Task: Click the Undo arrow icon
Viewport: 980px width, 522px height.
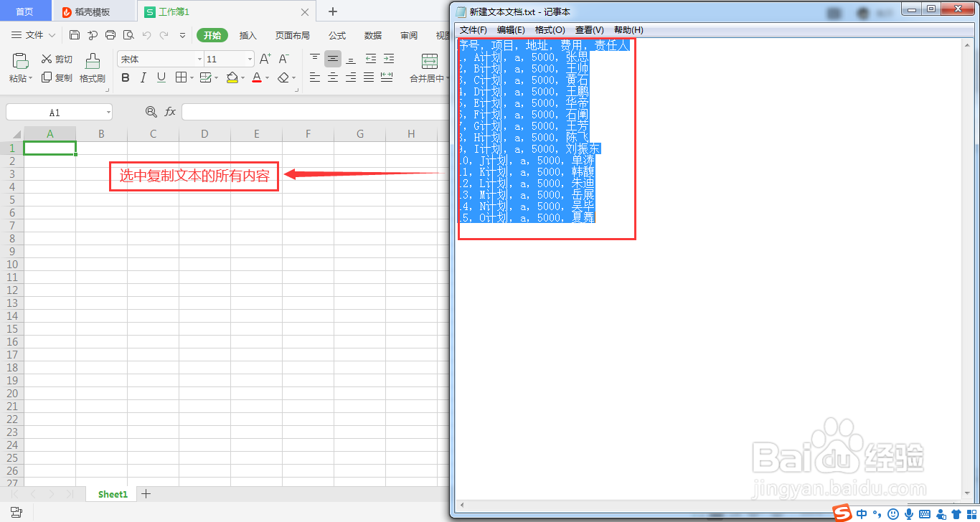Action: pyautogui.click(x=146, y=35)
